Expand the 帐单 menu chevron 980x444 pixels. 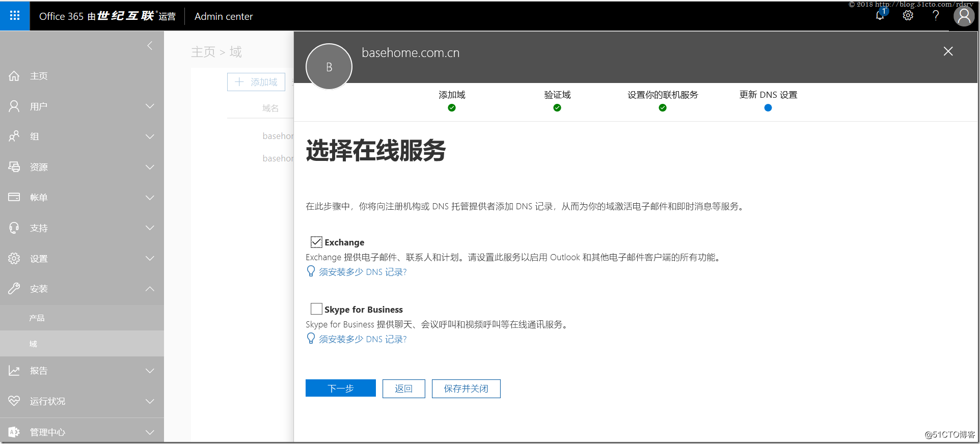click(x=150, y=198)
